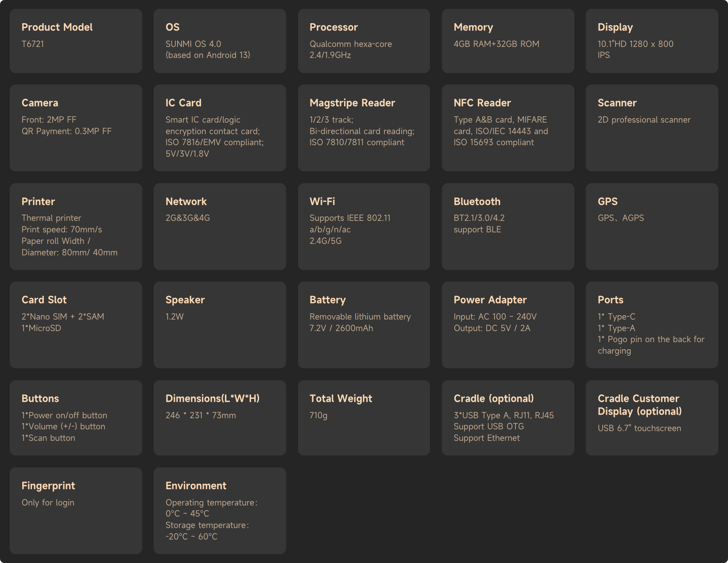
Task: Select the Fingerprint card heading
Action: click(48, 486)
